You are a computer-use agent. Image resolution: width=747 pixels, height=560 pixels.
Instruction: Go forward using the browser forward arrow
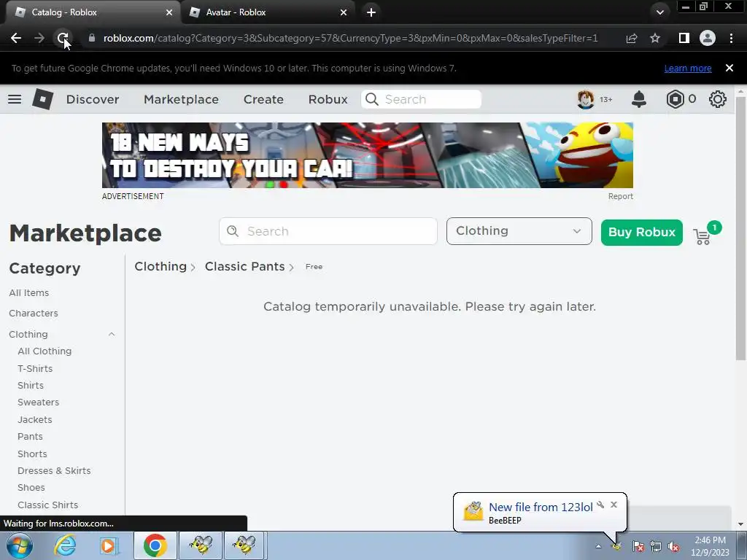tap(39, 38)
